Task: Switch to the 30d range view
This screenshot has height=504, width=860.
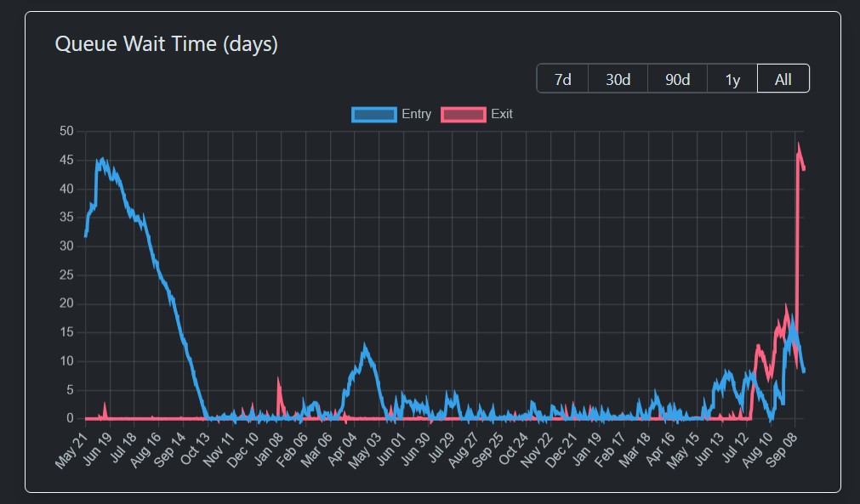Action: coord(618,79)
